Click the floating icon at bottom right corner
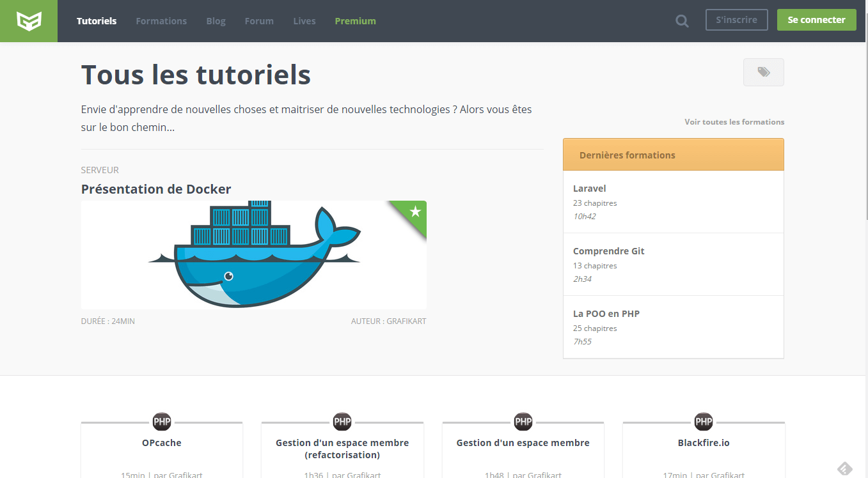Image resolution: width=868 pixels, height=478 pixels. coord(844,468)
